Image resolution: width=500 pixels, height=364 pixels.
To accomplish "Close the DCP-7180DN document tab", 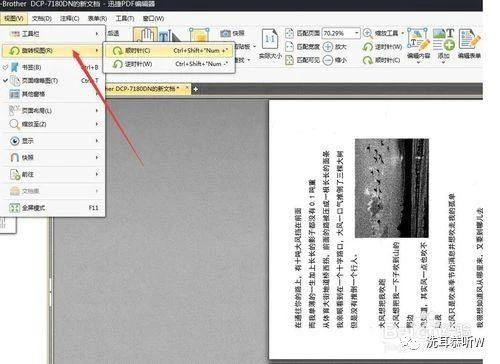I will click(187, 88).
